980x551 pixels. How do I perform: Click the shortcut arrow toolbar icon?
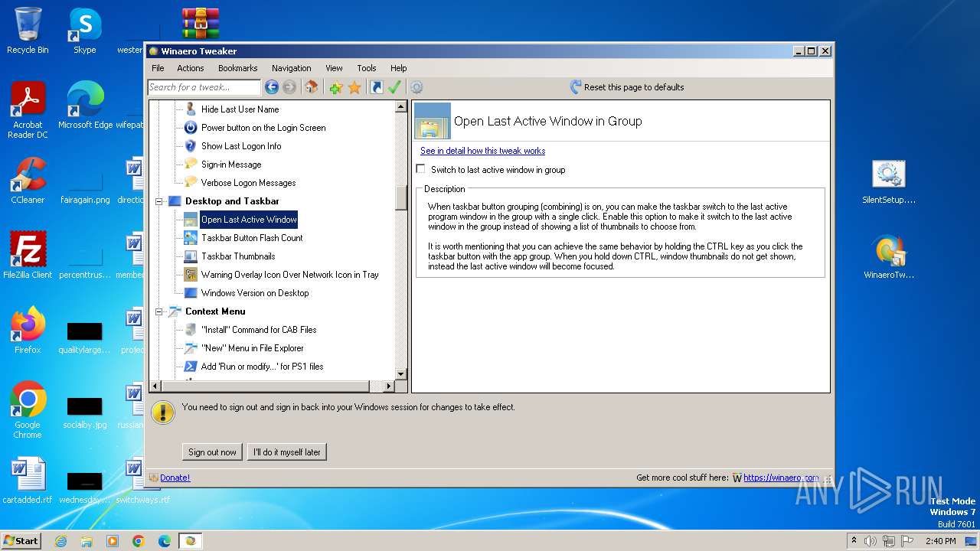(376, 87)
